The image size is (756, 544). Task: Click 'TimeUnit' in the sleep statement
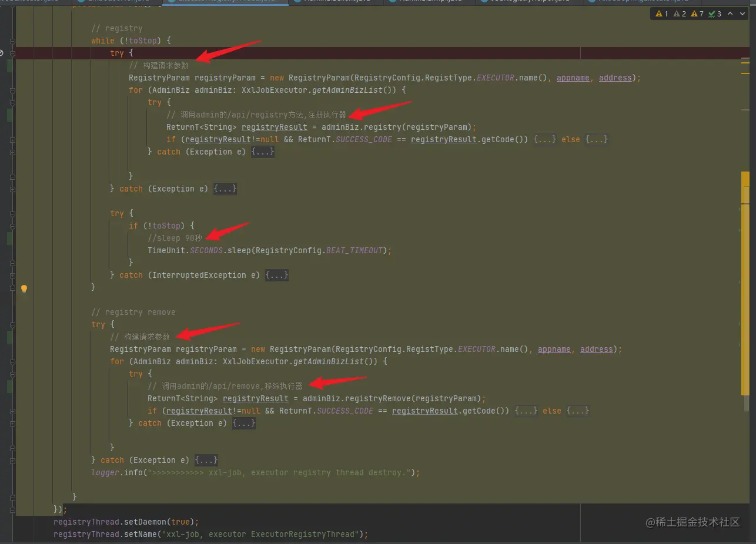tap(166, 250)
